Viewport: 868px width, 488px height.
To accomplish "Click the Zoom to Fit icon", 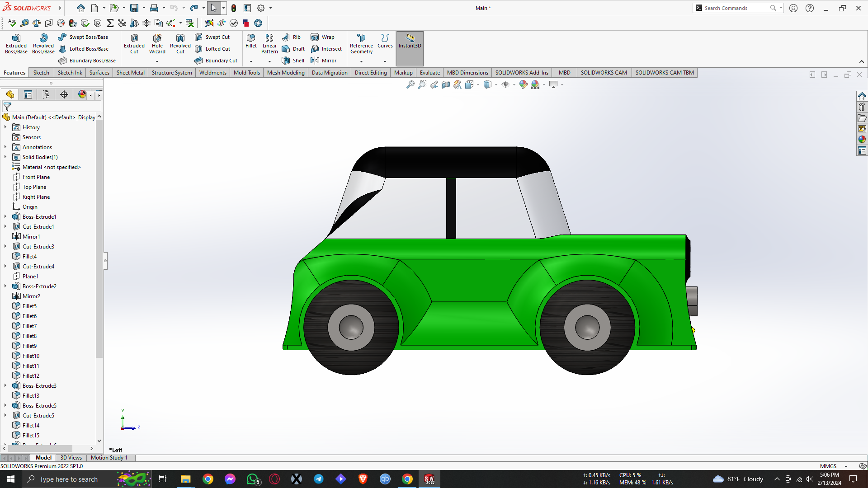I will (x=410, y=84).
